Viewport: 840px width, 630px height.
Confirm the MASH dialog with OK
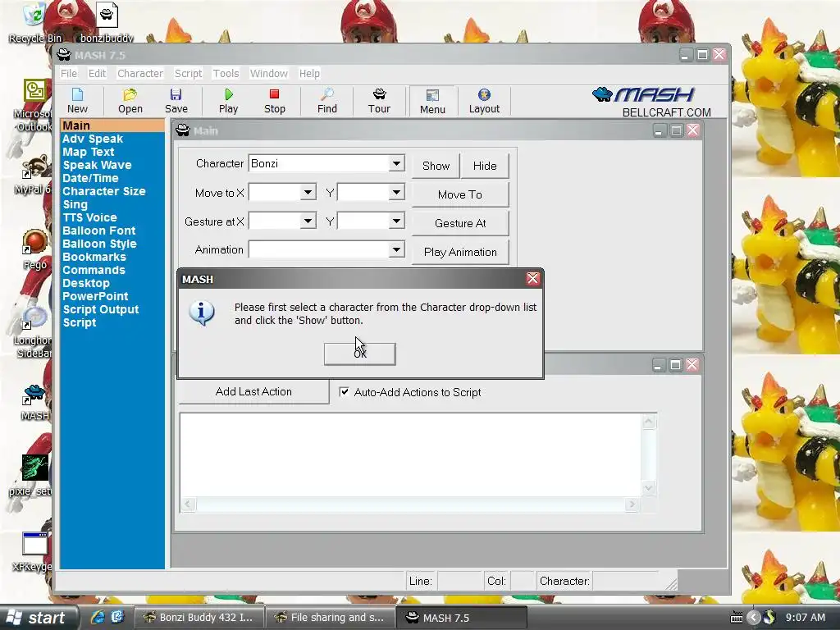360,354
